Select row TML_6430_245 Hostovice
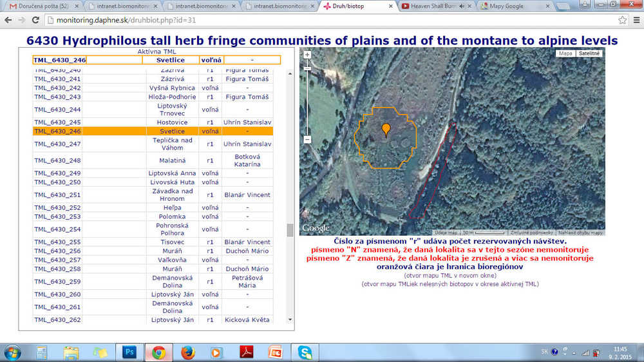 click(x=153, y=122)
